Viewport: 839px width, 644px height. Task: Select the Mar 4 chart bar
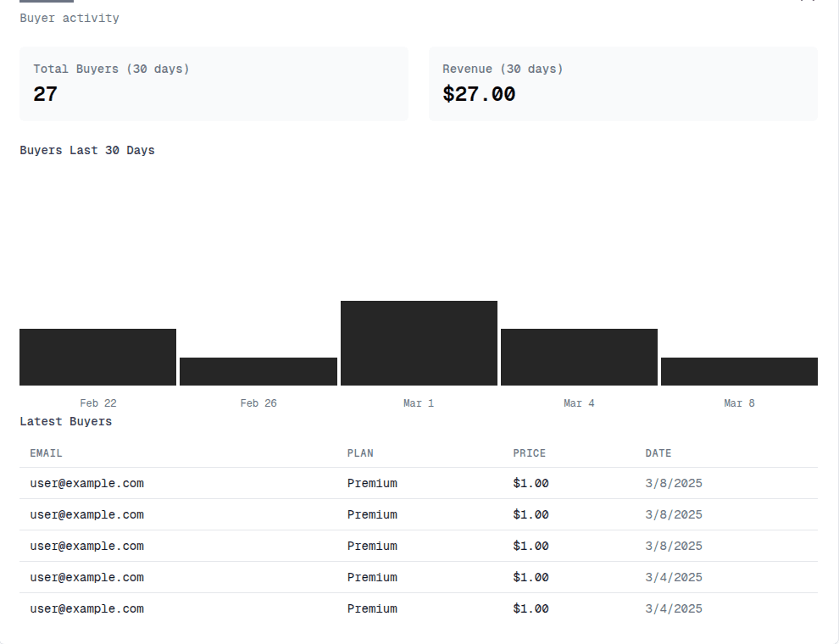point(579,356)
